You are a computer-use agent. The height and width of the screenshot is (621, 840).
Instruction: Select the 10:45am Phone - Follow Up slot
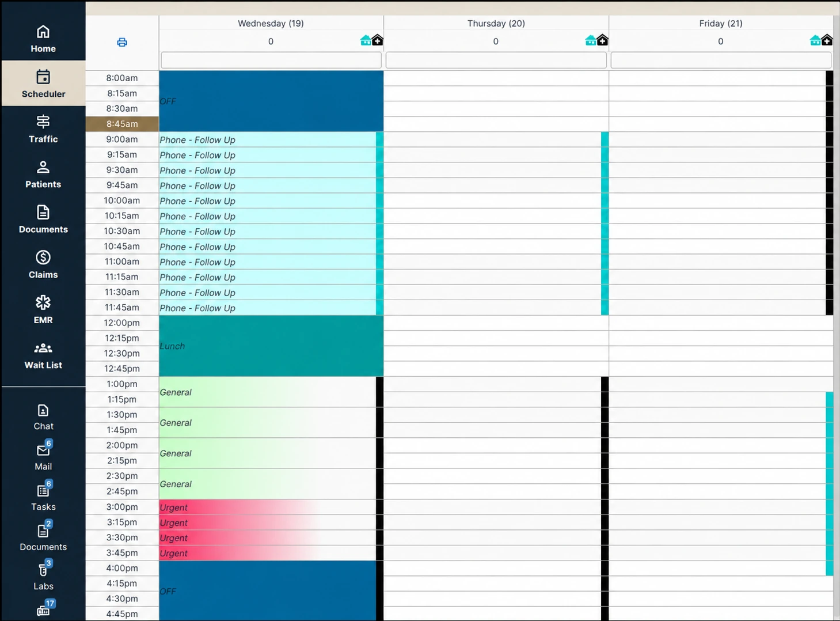(268, 247)
